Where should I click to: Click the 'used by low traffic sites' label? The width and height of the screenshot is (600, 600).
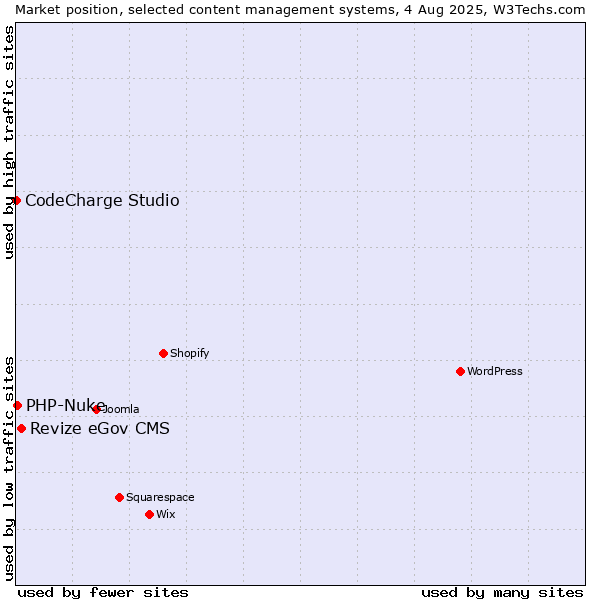9,469
